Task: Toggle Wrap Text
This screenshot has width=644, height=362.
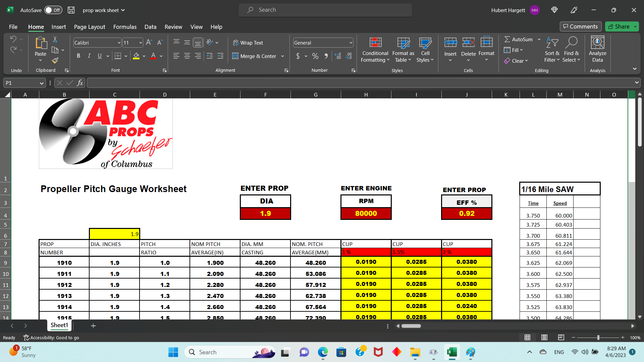Action: tap(248, 43)
